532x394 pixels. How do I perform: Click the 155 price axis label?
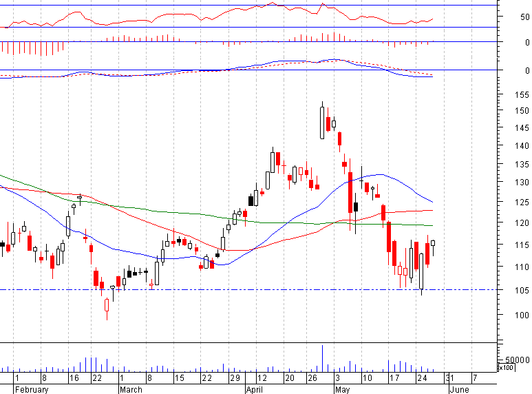pyautogui.click(x=522, y=94)
